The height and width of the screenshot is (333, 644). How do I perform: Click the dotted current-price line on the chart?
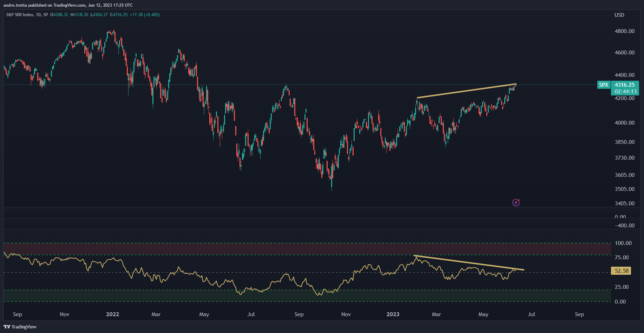pos(316,85)
